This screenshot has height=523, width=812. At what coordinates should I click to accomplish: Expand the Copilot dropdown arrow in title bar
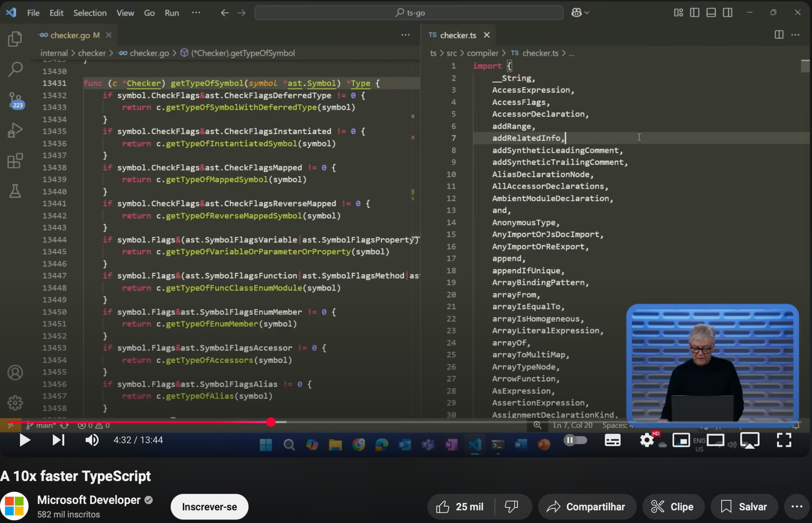coord(587,13)
